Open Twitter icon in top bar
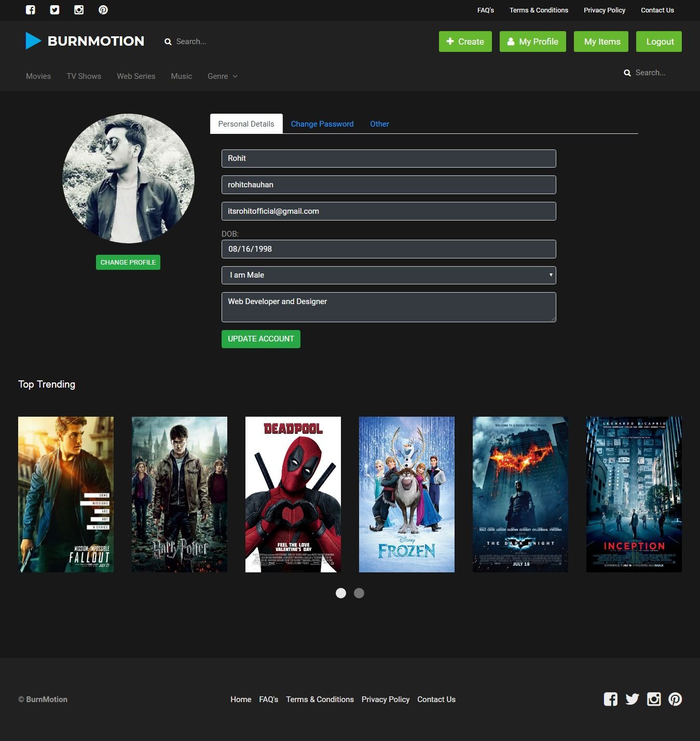 pos(54,10)
